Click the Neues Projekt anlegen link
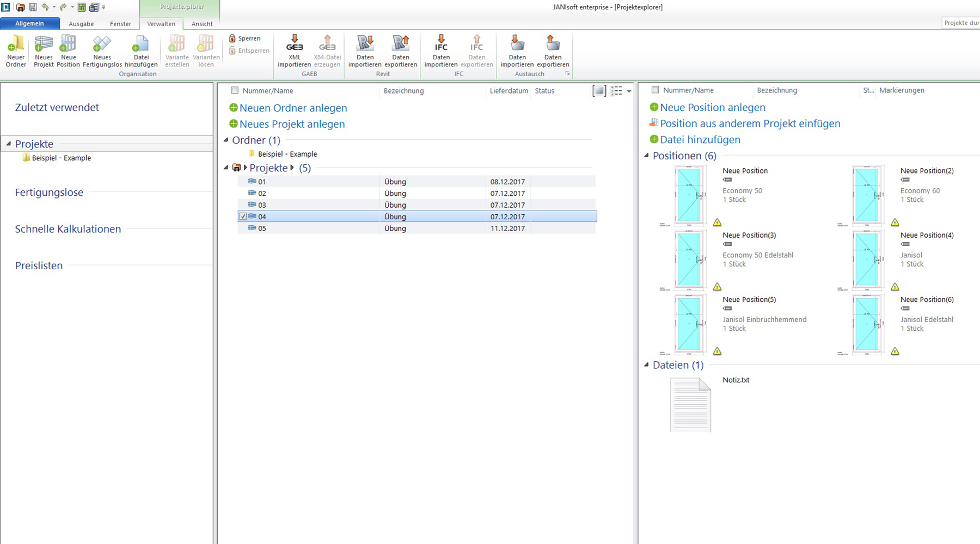This screenshot has width=980, height=544. click(292, 124)
